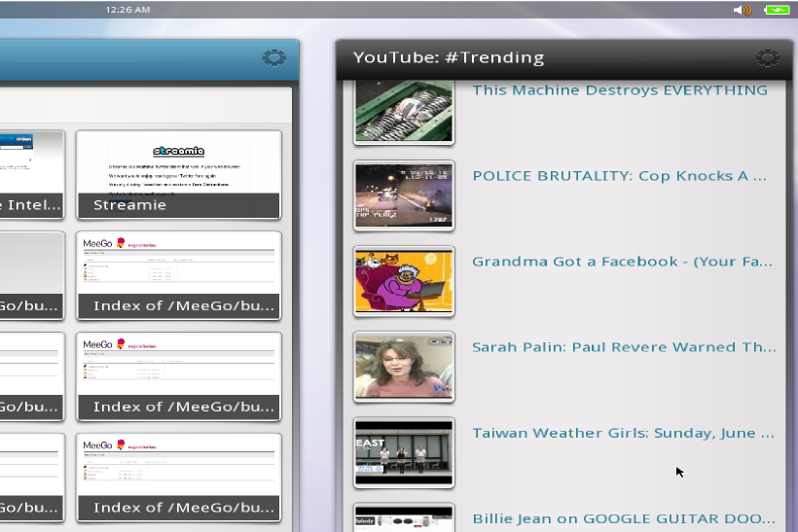The width and height of the screenshot is (798, 532).
Task: Click the Sarah Palin video thumbnail
Action: (x=404, y=367)
